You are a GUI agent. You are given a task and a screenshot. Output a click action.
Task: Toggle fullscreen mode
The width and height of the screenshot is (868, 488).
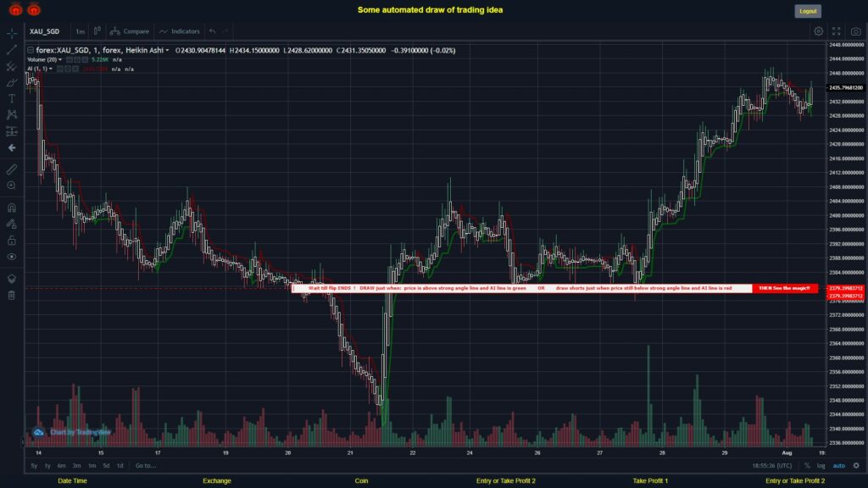tap(837, 31)
